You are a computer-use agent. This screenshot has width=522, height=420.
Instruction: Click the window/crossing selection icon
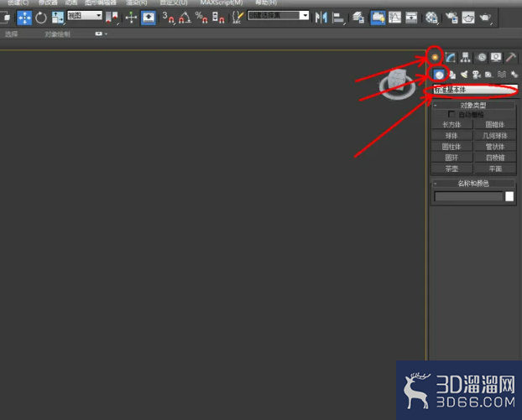6,18
